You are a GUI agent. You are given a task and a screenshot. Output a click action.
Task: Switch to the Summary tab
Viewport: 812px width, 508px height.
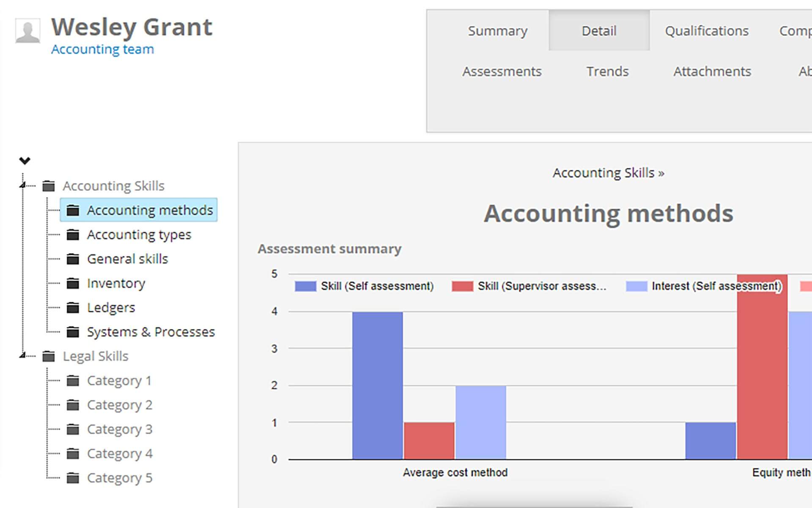[497, 31]
